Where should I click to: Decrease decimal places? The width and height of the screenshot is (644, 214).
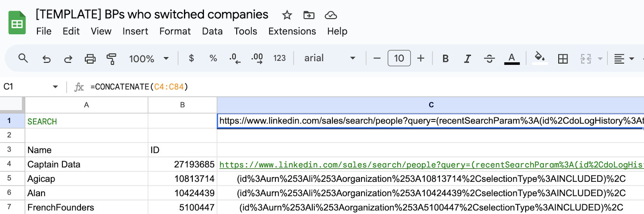point(235,59)
